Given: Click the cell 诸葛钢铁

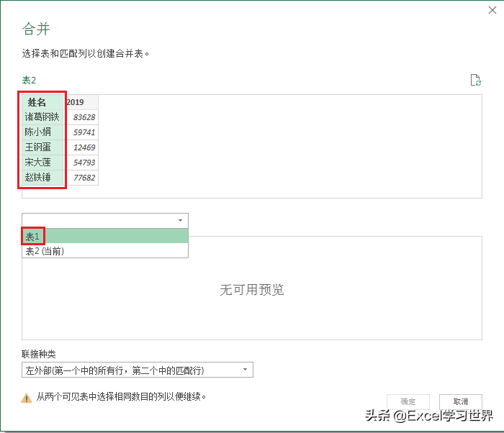Looking at the screenshot, I should 42,117.
